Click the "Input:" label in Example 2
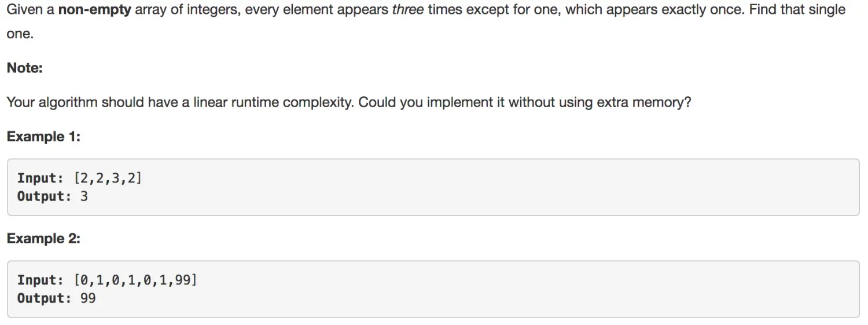This screenshot has width=868, height=325. point(41,280)
